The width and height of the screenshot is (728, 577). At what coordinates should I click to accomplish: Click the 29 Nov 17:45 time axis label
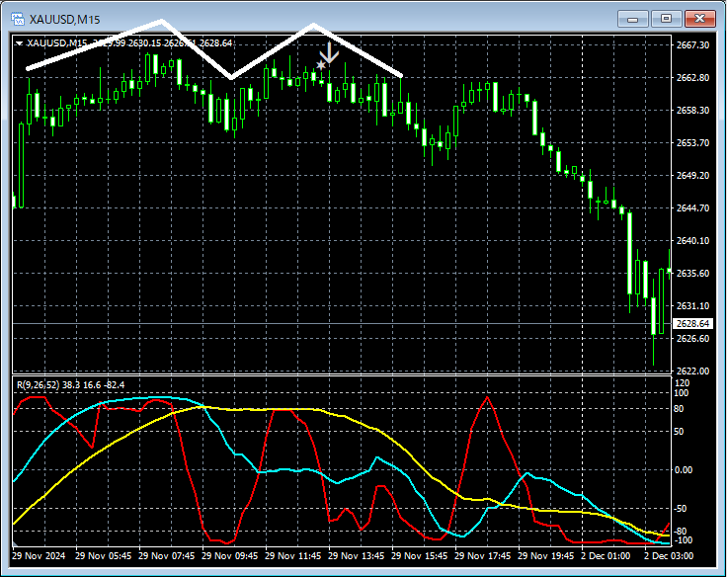[x=482, y=556]
